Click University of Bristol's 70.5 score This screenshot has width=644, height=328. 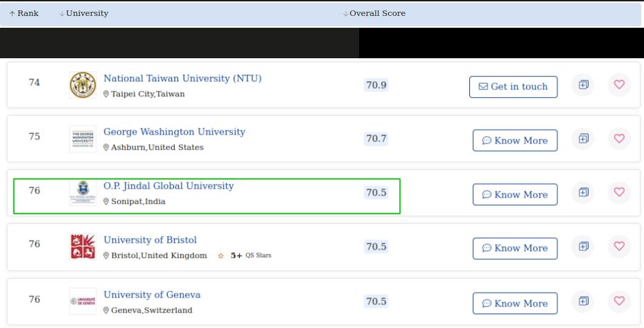click(x=376, y=247)
